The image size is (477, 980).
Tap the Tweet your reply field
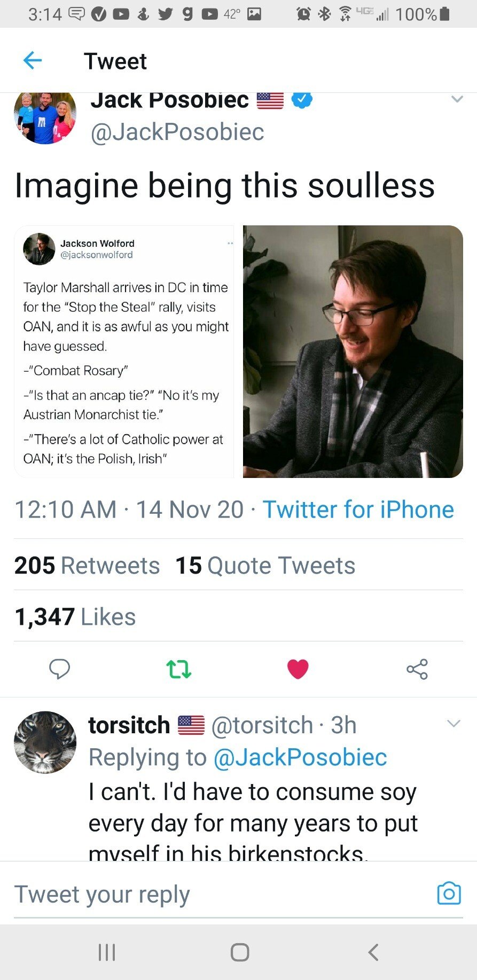pyautogui.click(x=214, y=895)
